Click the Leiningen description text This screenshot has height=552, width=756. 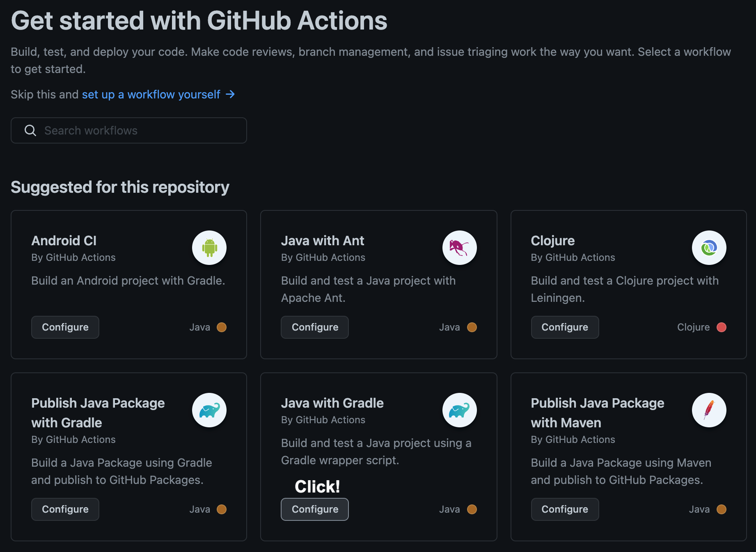625,289
